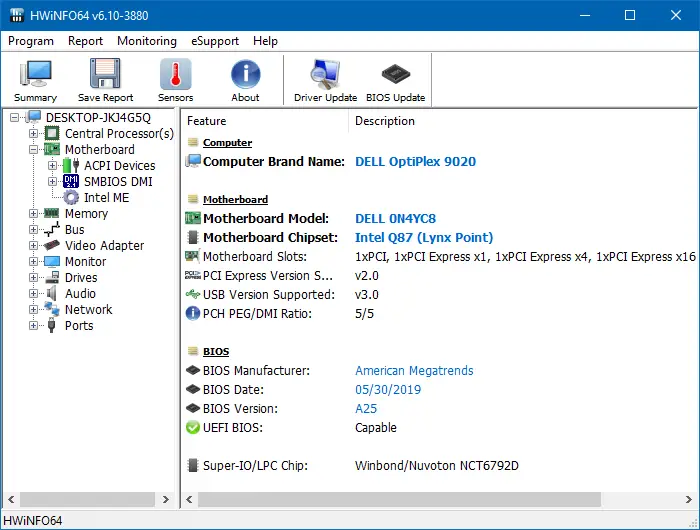Expand the Ports tree node
Viewport: 700px width, 530px height.
tap(33, 326)
